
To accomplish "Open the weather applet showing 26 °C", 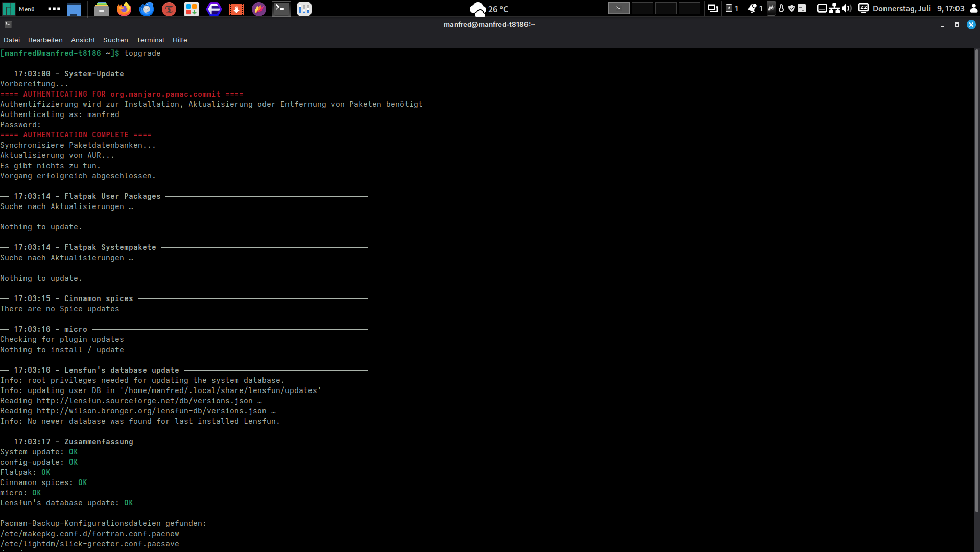I will point(489,9).
